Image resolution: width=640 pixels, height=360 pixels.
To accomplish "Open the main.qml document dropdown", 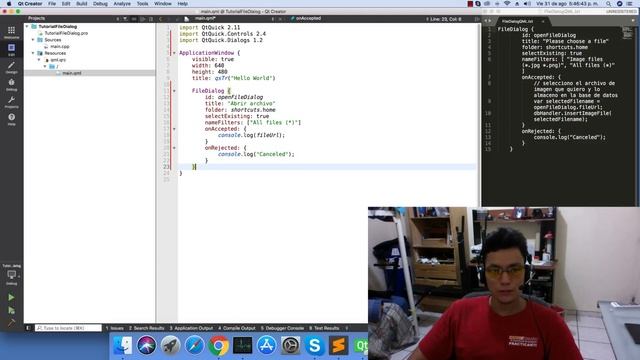I will tap(273, 19).
